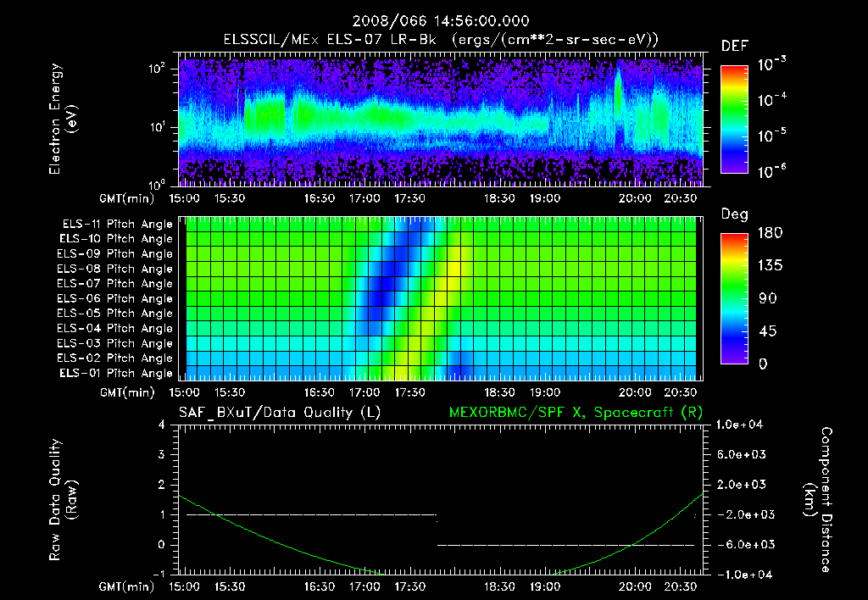Image resolution: width=868 pixels, height=600 pixels.
Task: Click the DEF color bar legend
Action: [x=734, y=119]
